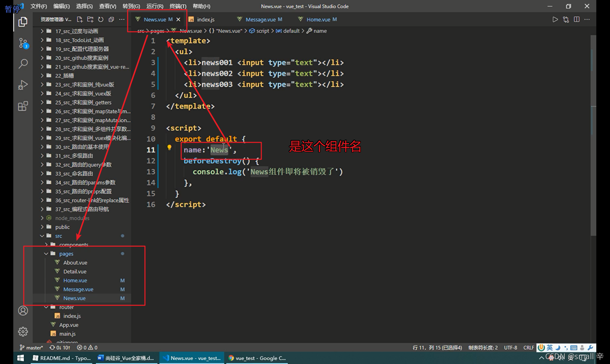
Task: Open explorer more actions ellipsis
Action: [122, 19]
